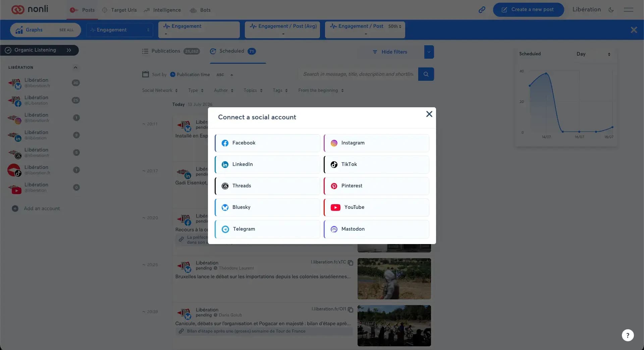The width and height of the screenshot is (644, 350).
Task: Switch to the Publications tab
Action: (171, 51)
